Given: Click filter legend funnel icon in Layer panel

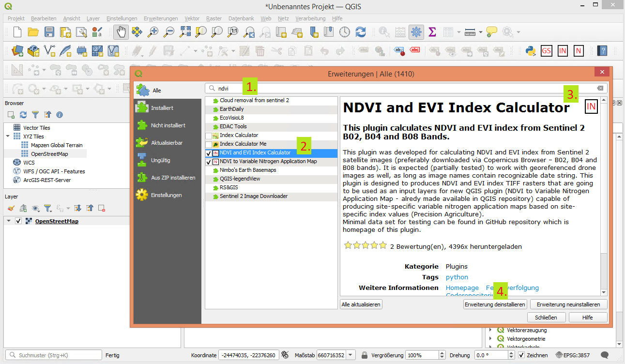Looking at the screenshot, I should pos(47,208).
